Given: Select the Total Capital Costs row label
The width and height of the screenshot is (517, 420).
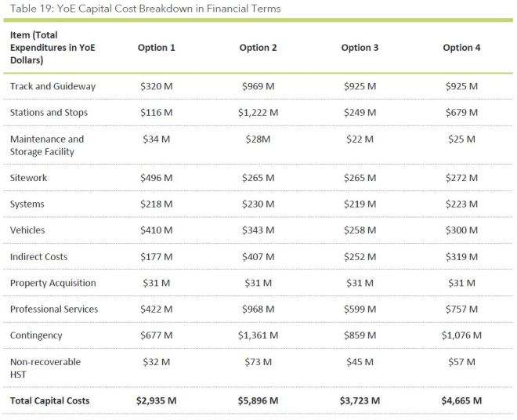Looking at the screenshot, I should (x=50, y=401).
